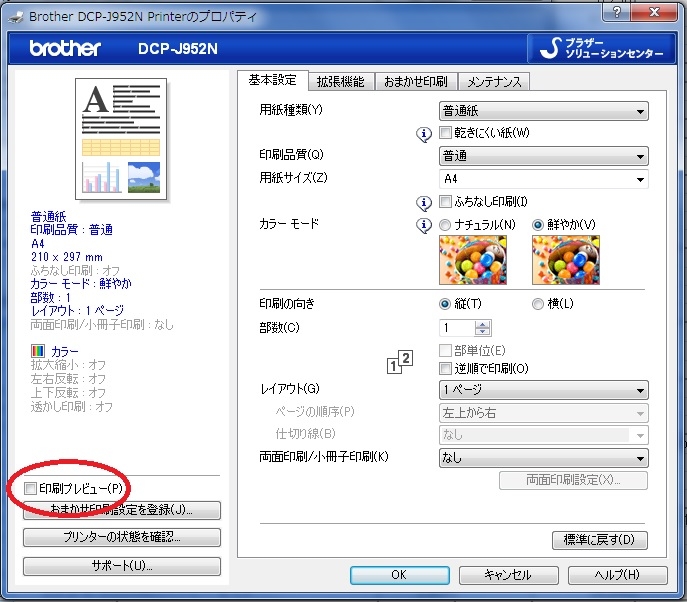Open the 印刷品質 dropdown
This screenshot has width=687, height=602.
pyautogui.click(x=544, y=156)
